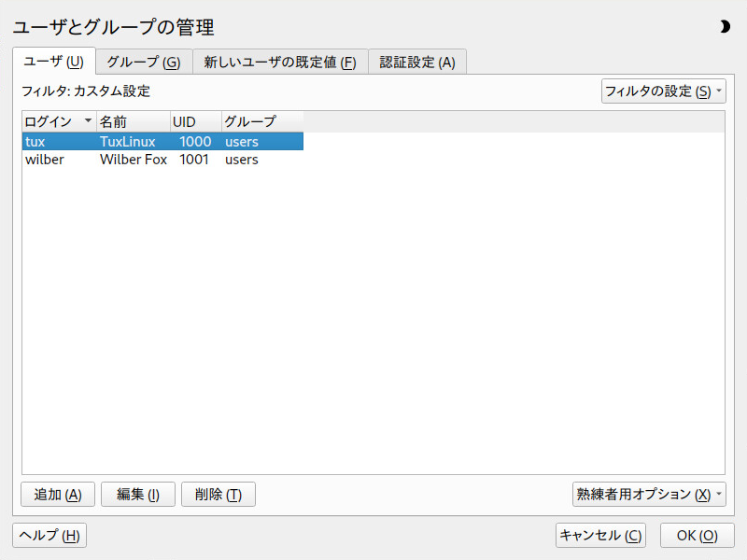The width and height of the screenshot is (747, 560).
Task: Confirm with the OK (O) button
Action: click(697, 535)
